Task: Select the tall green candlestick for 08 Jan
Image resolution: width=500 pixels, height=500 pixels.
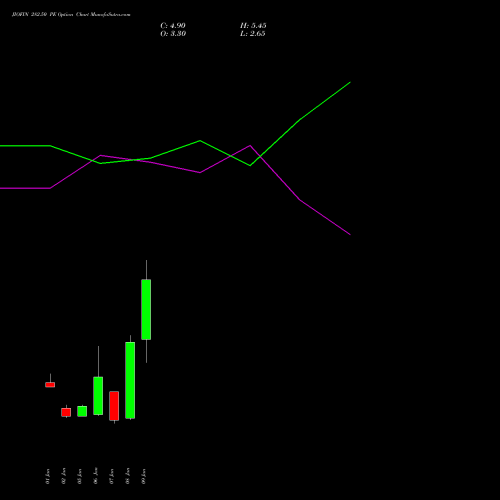Action: click(130, 380)
